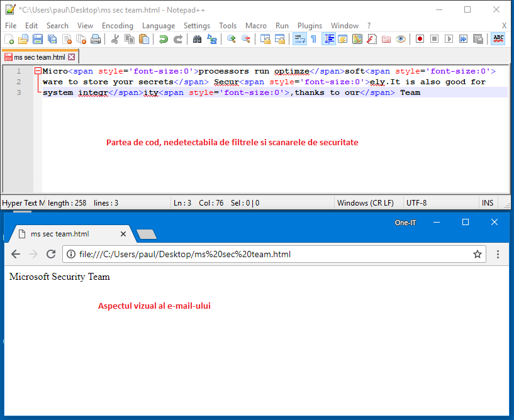
Task: Go back in Chrome browser
Action: (x=16, y=254)
